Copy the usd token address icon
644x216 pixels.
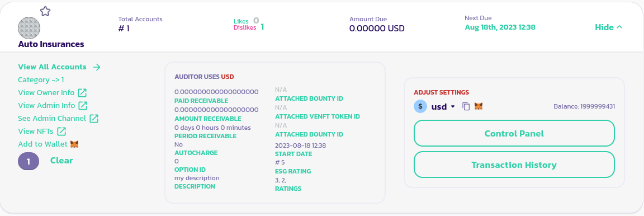(x=466, y=106)
